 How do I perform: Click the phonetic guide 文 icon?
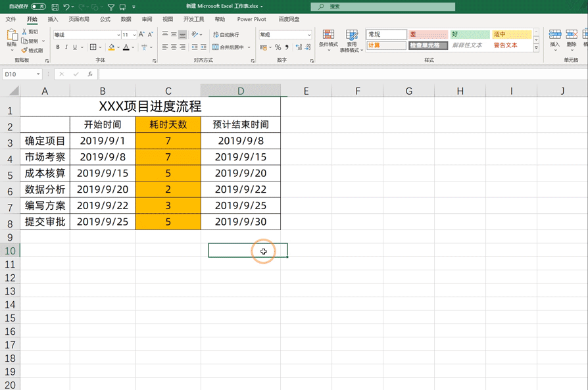pyautogui.click(x=145, y=47)
